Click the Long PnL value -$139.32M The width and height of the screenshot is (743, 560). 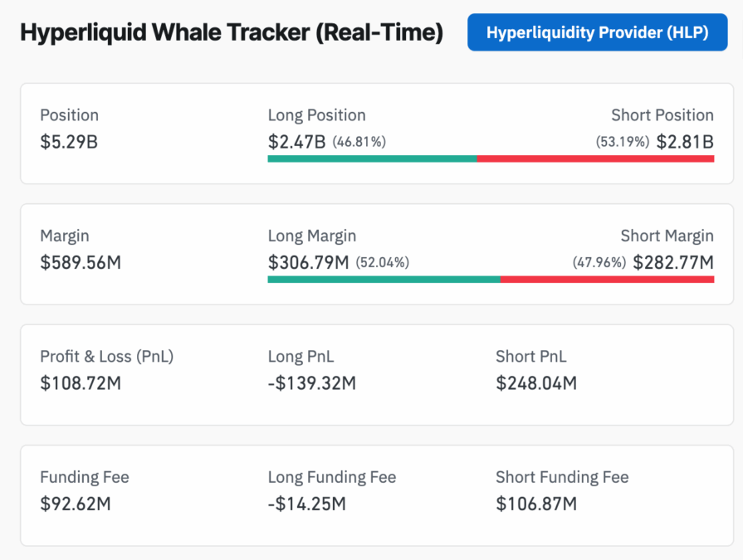click(311, 383)
